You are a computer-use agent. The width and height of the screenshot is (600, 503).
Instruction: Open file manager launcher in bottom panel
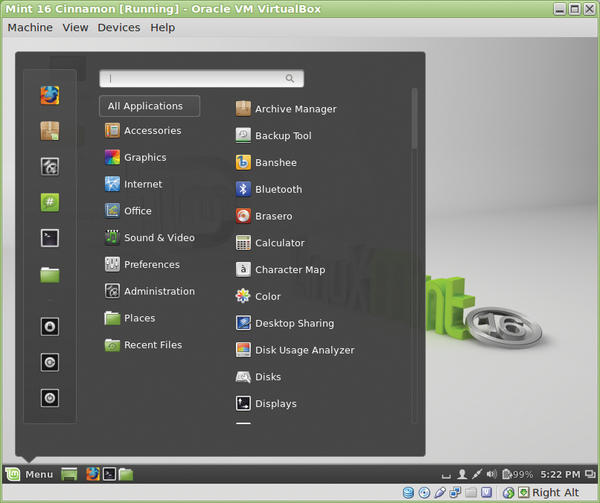tap(126, 474)
